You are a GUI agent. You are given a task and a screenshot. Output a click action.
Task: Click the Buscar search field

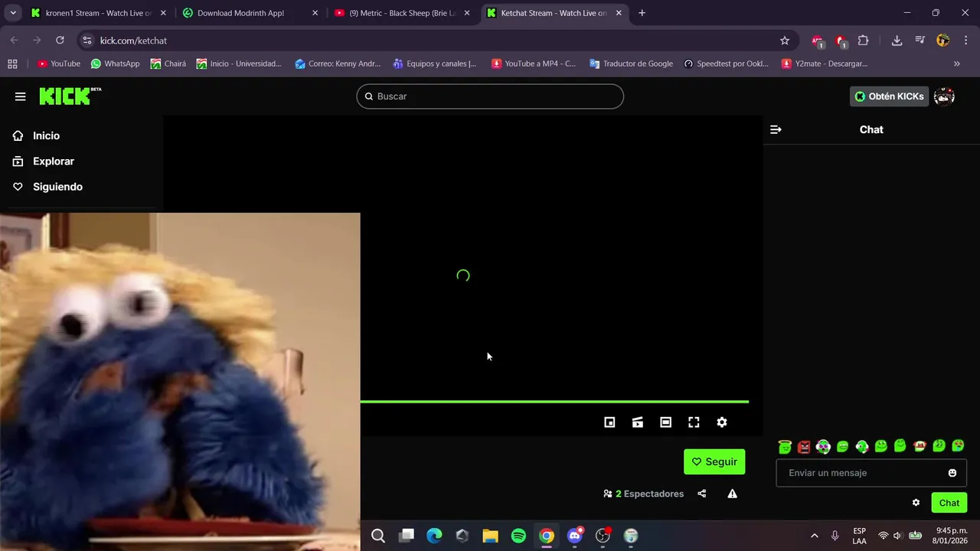pyautogui.click(x=490, y=96)
